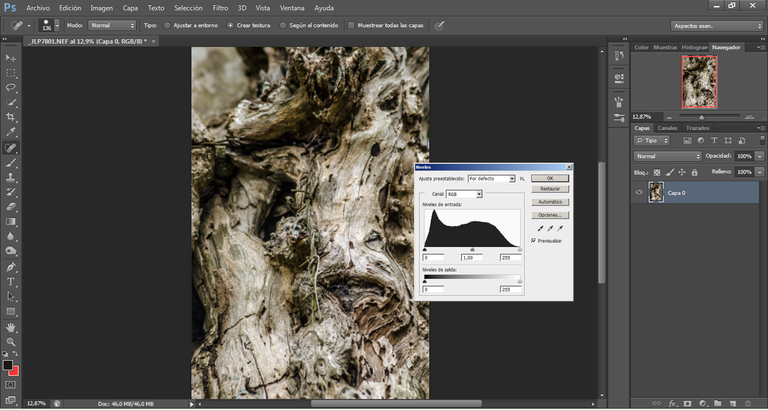Set black point eyedropper in Niveles
768x411 pixels.
[x=541, y=228]
